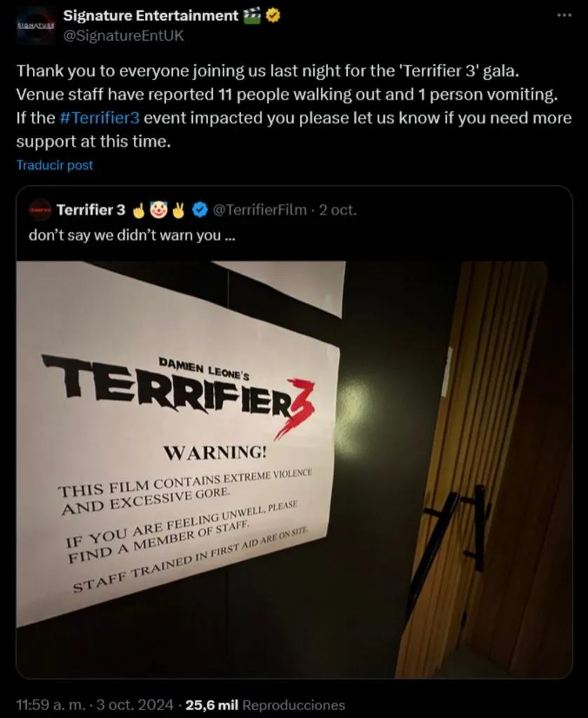Open the #Terrifier3 hashtag
The height and width of the screenshot is (718, 588).
point(100,118)
